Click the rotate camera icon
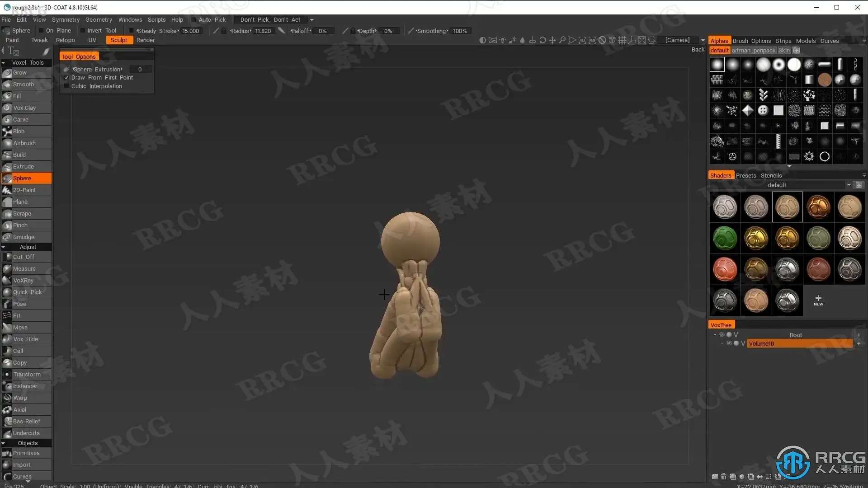 (x=542, y=40)
